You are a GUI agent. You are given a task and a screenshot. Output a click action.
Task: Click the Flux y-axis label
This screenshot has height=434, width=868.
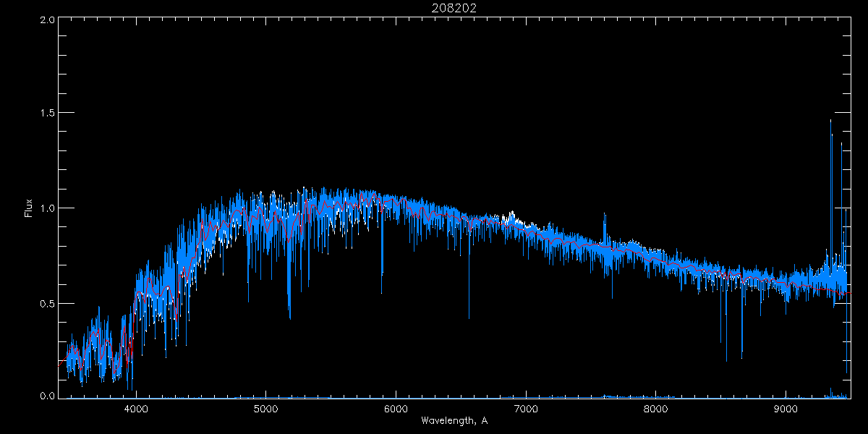pyautogui.click(x=29, y=208)
